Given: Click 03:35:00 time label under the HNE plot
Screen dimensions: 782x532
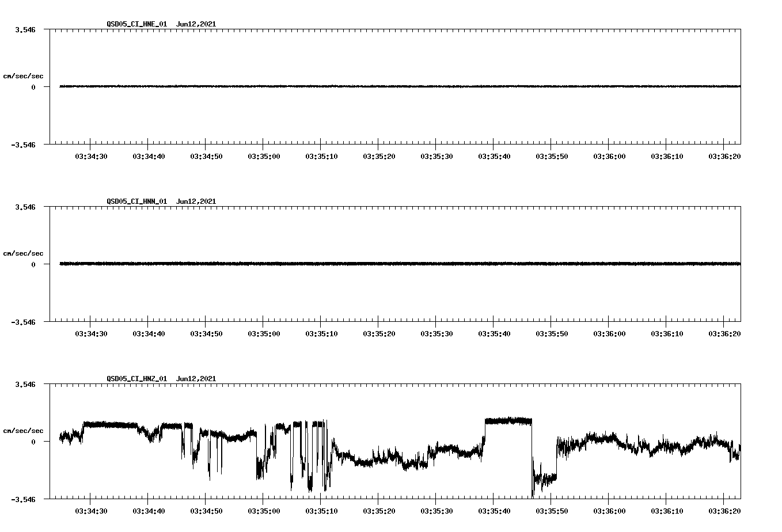Looking at the screenshot, I should 264,157.
